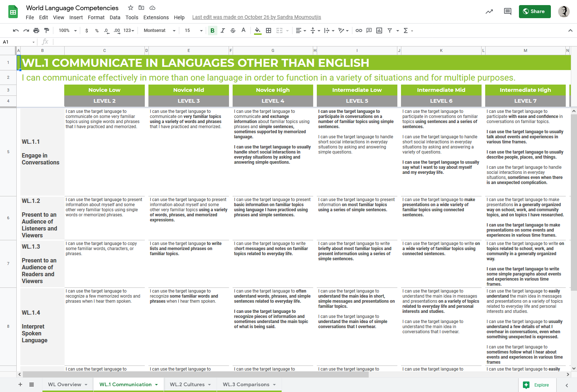Open the fill color picker

coord(257,30)
